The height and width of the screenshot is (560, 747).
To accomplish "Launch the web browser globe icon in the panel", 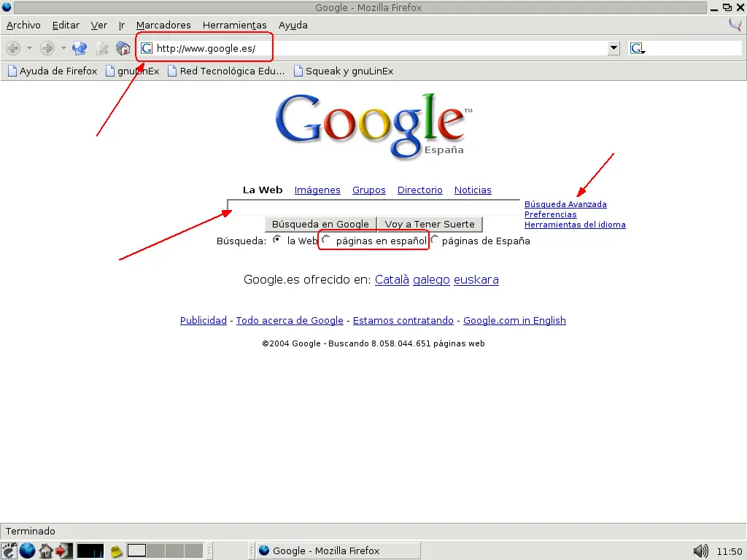I will point(27,551).
